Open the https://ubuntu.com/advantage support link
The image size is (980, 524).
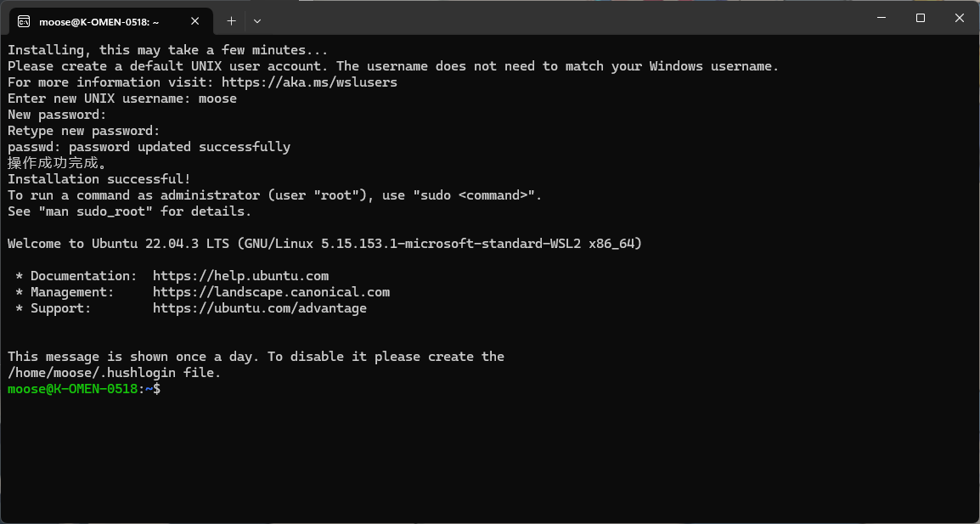259,308
